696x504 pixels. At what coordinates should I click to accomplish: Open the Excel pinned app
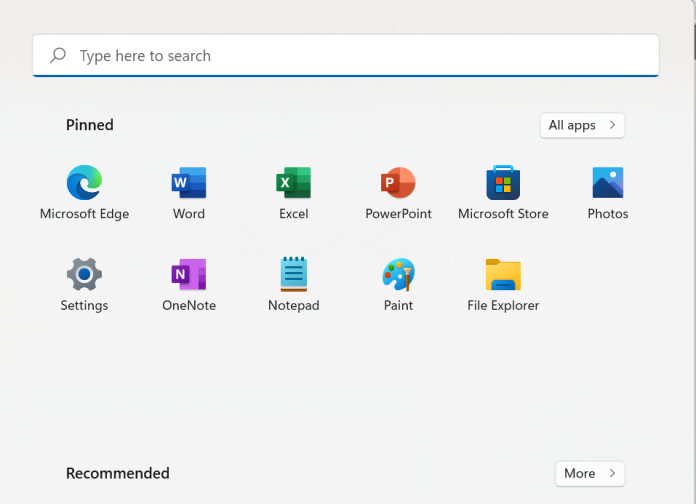click(x=293, y=183)
